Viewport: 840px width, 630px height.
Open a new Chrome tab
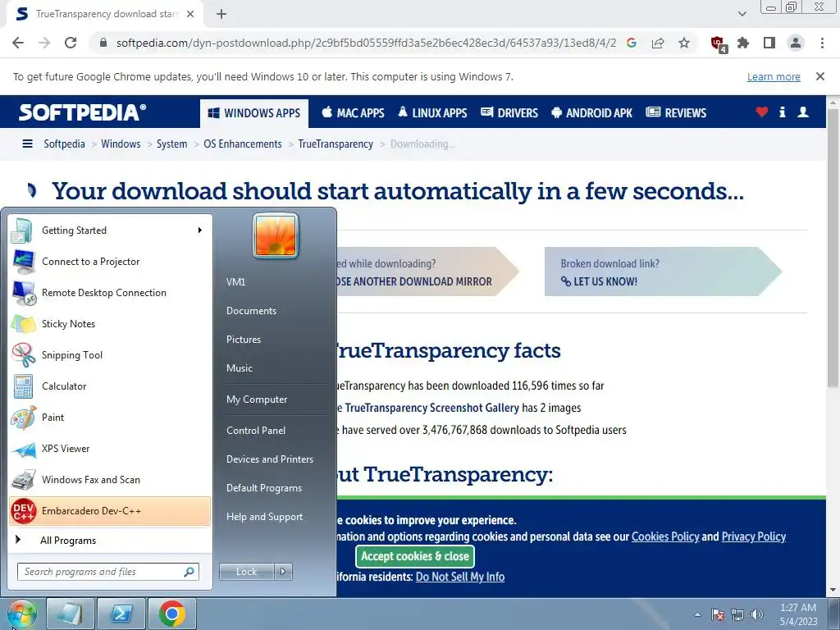(x=221, y=14)
